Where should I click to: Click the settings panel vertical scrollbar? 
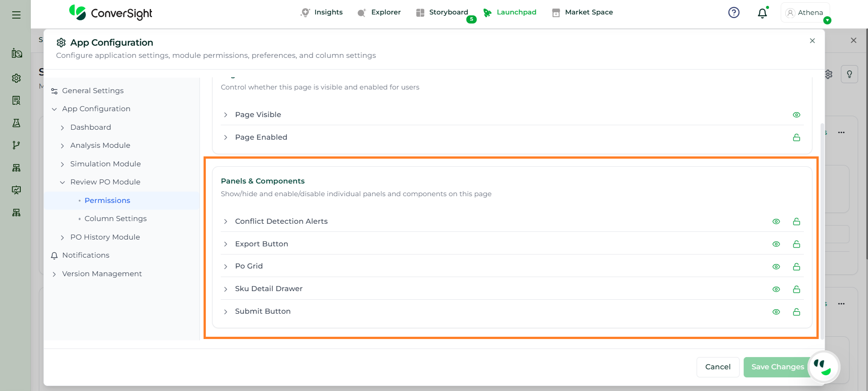822,226
